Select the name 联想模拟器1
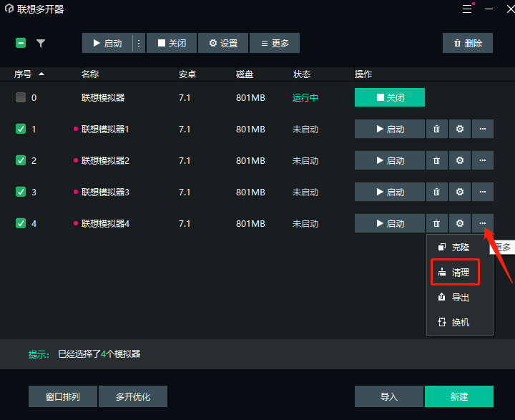The width and height of the screenshot is (515, 420). pyautogui.click(x=104, y=130)
